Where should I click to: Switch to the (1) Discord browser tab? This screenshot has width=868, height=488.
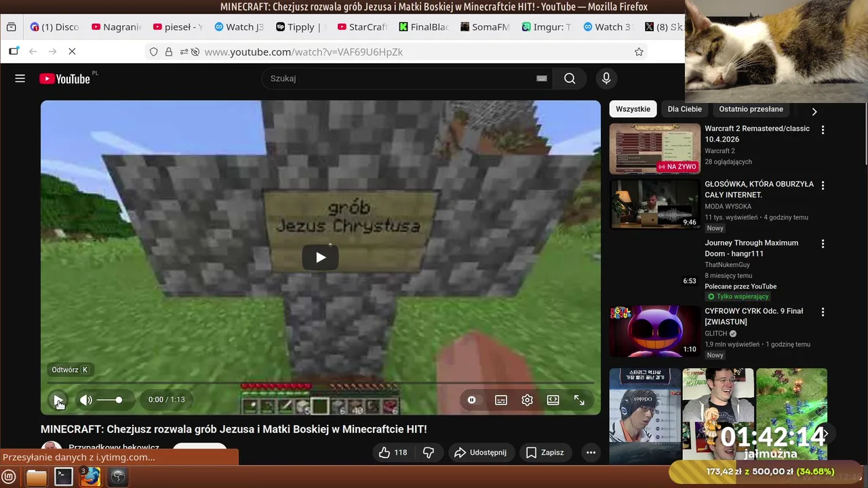pyautogui.click(x=55, y=27)
